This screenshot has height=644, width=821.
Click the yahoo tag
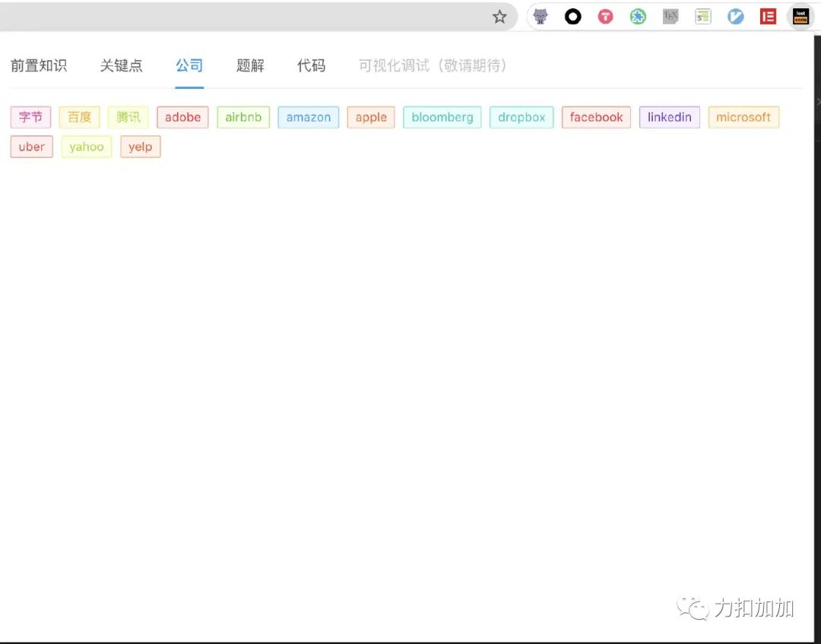pos(87,147)
